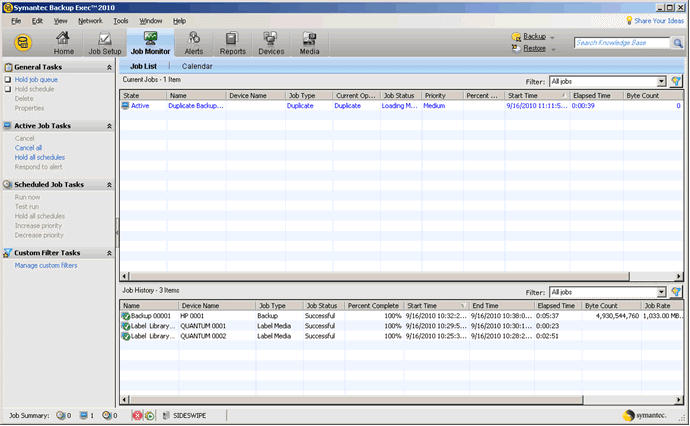
Task: Click the Backup 00001 success check icon
Action: 126,316
